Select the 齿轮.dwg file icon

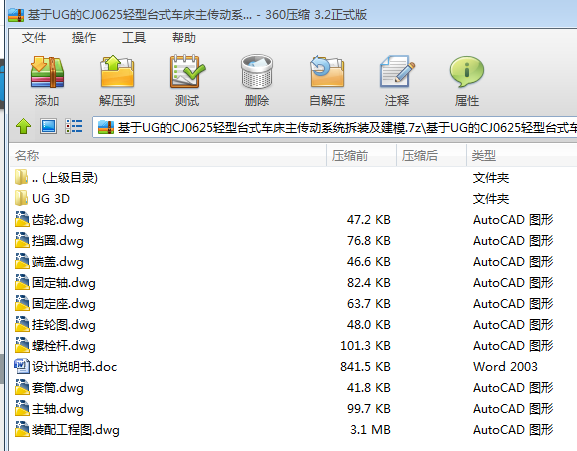(x=22, y=220)
